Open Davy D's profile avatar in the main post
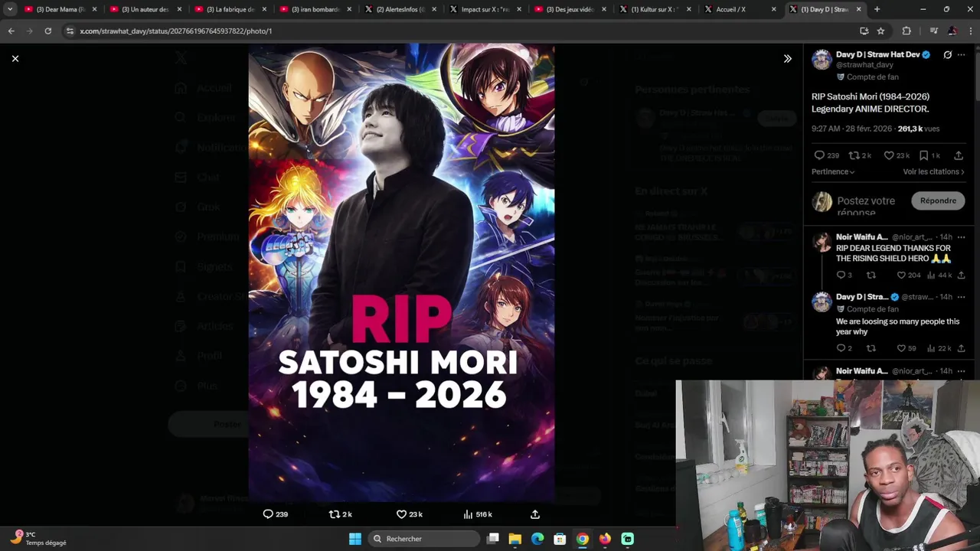 (x=822, y=60)
